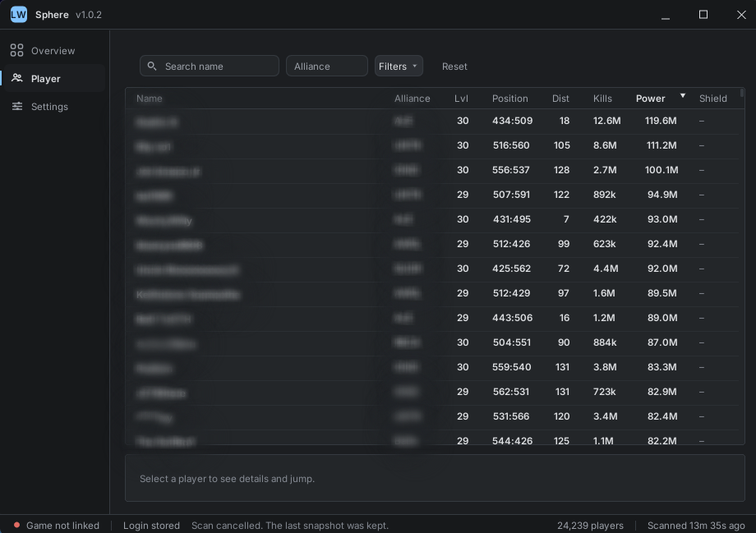Sort table by Kills column header
This screenshot has width=756, height=533.
coord(602,99)
